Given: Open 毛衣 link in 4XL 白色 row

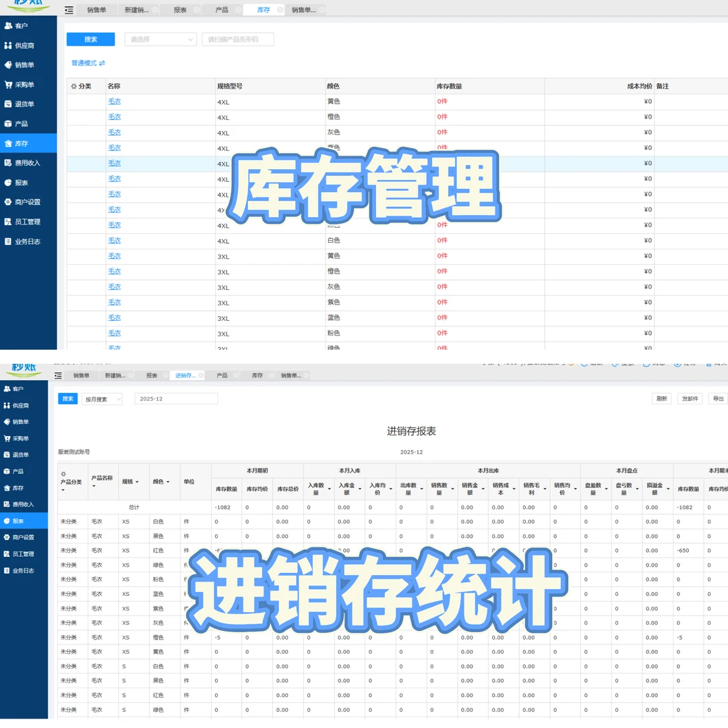Looking at the screenshot, I should (114, 240).
